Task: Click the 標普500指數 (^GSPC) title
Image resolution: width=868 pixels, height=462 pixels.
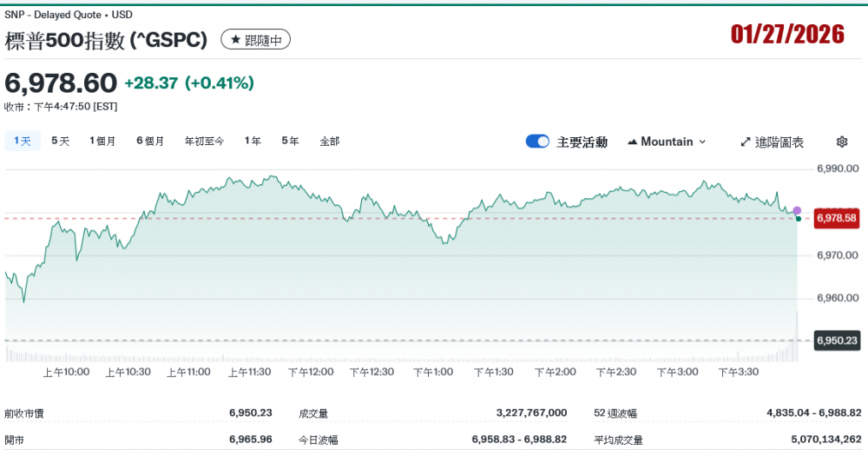Action: point(107,40)
